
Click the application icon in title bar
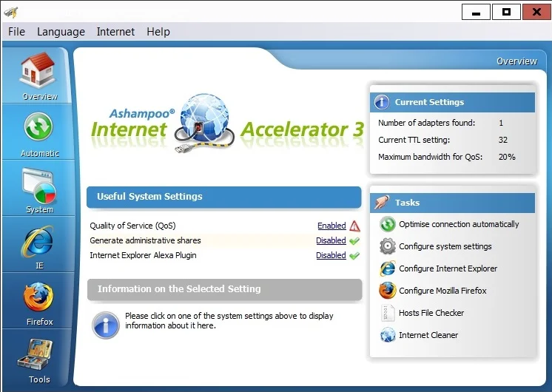pos(11,13)
